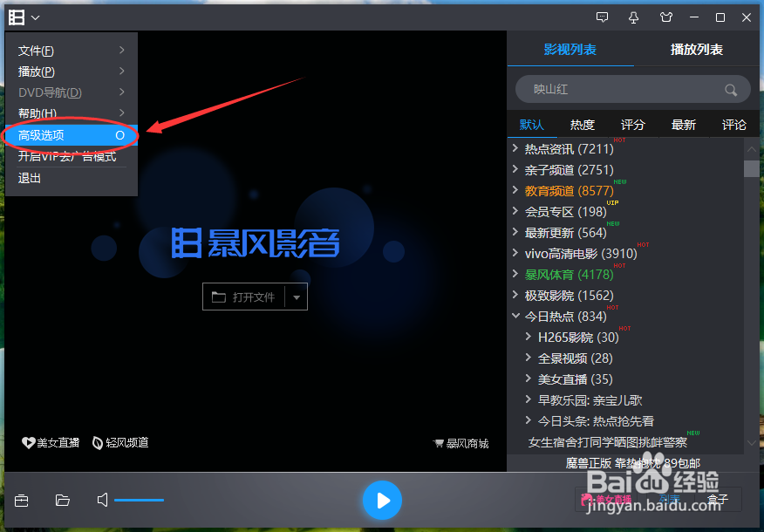This screenshot has width=764, height=532.
Task: Switch to the 播放列表 tab
Action: point(697,50)
